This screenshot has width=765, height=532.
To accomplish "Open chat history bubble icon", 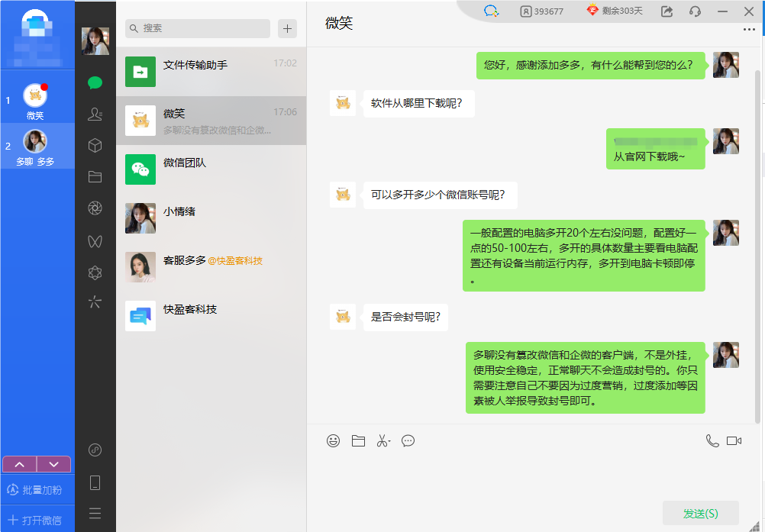I will click(408, 441).
